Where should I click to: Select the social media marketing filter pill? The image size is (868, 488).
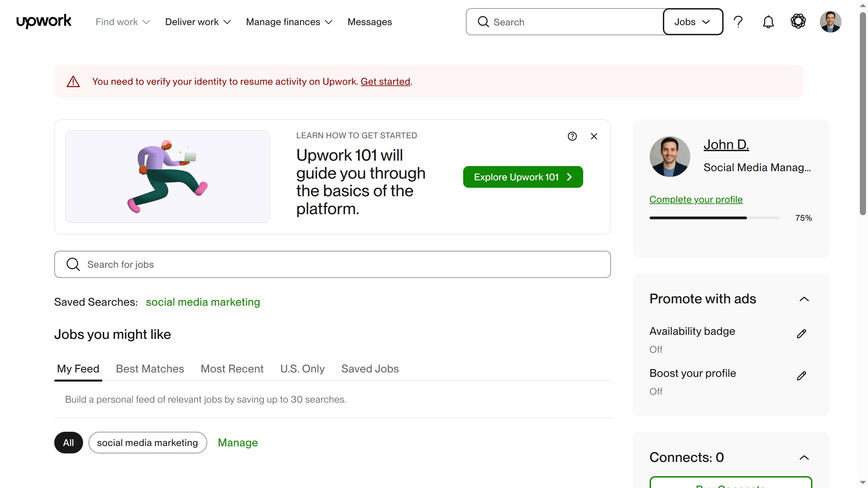tap(147, 443)
